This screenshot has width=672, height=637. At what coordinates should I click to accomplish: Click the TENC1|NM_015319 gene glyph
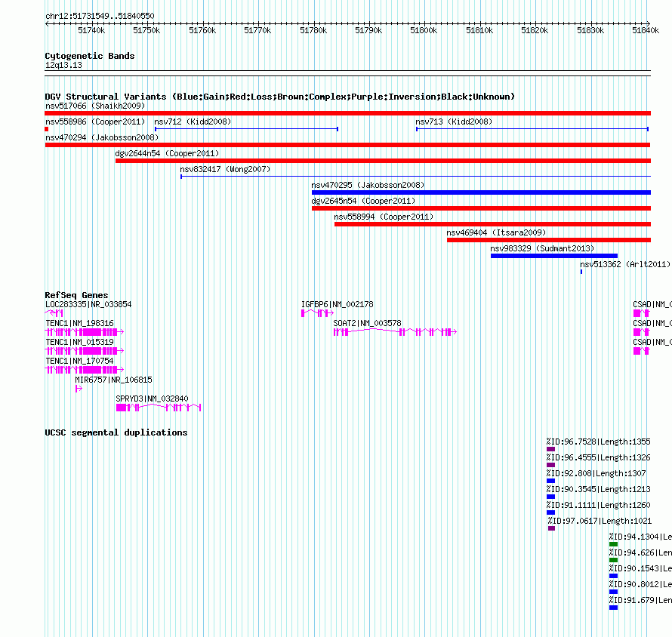point(85,351)
